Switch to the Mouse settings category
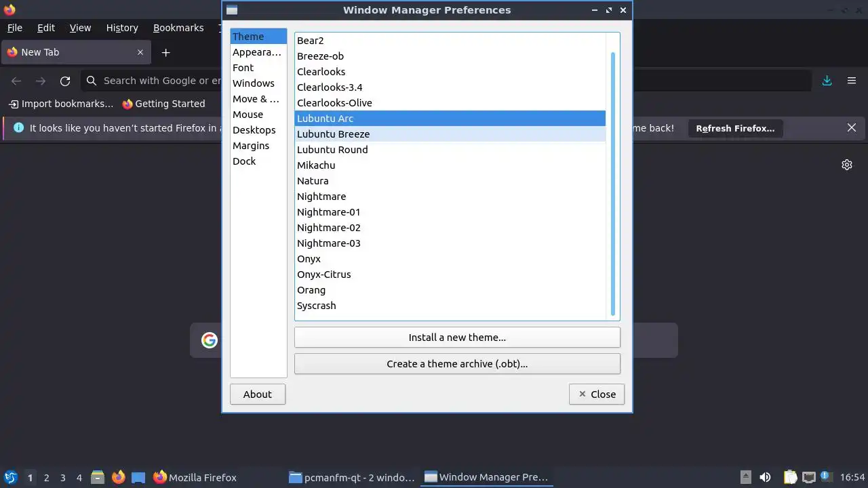 258,115
